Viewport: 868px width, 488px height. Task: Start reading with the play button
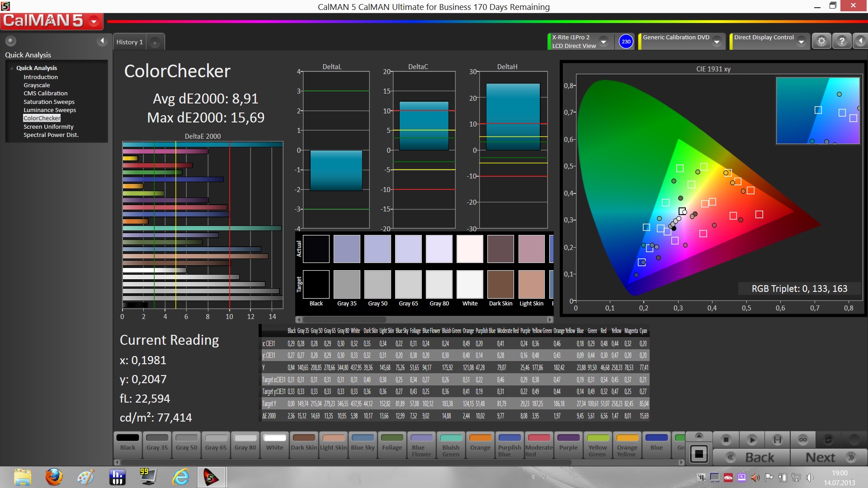click(x=752, y=440)
